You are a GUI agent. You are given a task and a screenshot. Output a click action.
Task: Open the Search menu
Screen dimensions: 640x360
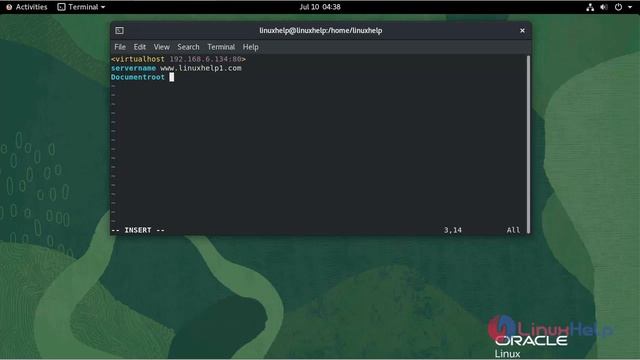pyautogui.click(x=188, y=47)
